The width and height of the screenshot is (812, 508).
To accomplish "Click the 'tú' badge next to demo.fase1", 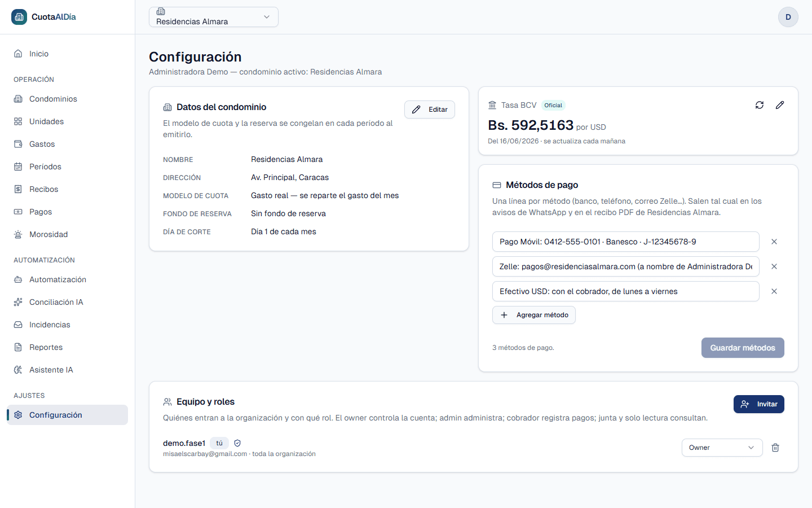I will coord(219,443).
